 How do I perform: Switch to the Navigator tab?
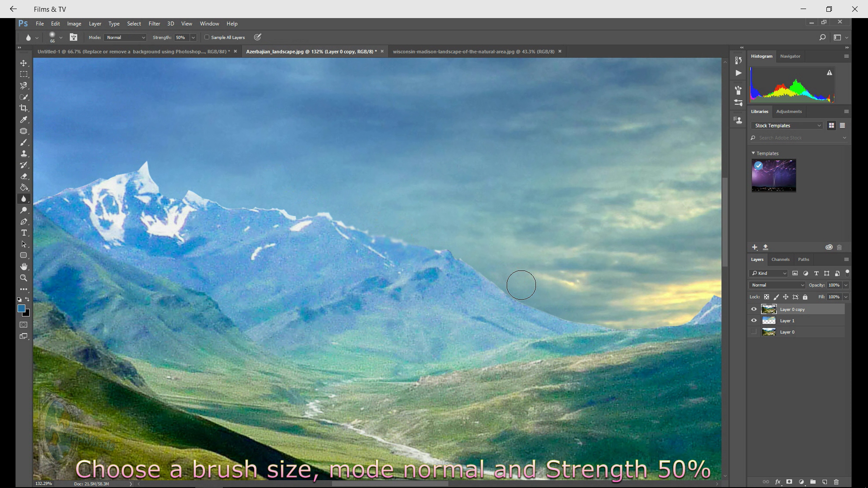point(790,56)
